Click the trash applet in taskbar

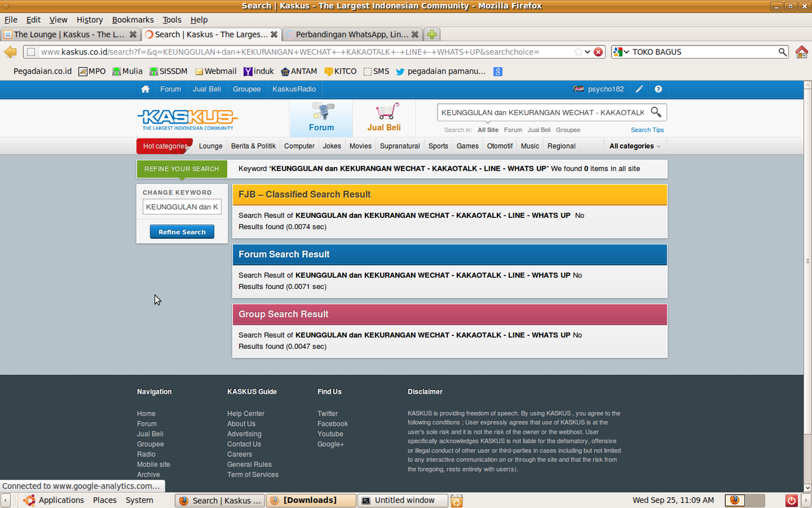click(457, 500)
